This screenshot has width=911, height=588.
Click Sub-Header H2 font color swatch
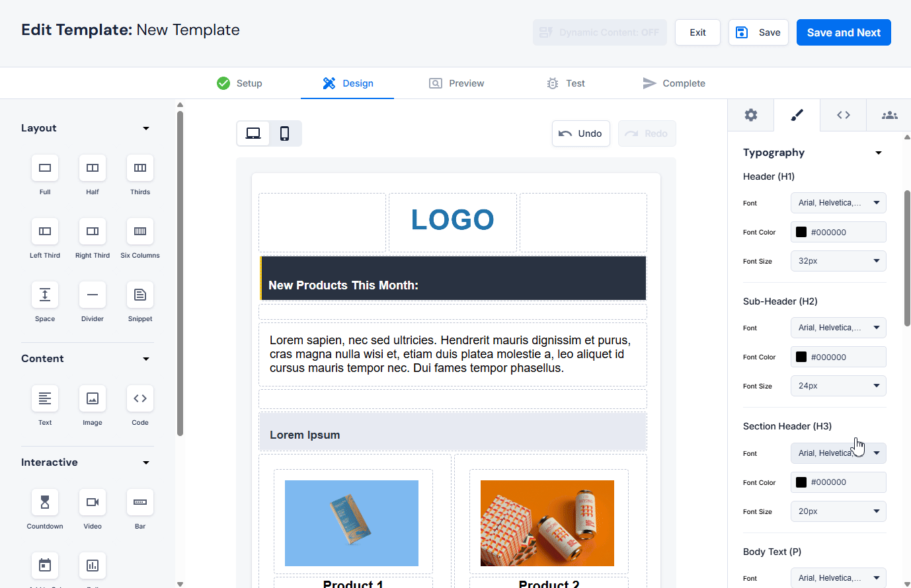[x=801, y=357]
